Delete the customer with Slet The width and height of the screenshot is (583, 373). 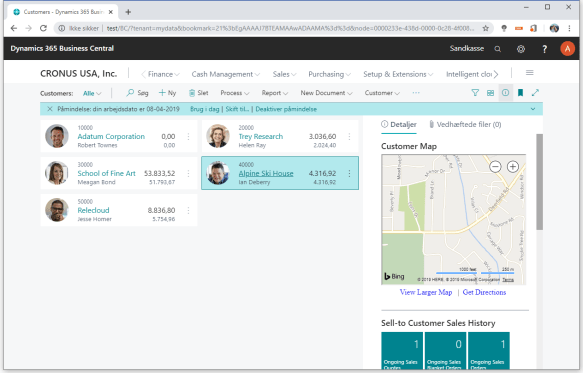pyautogui.click(x=199, y=93)
